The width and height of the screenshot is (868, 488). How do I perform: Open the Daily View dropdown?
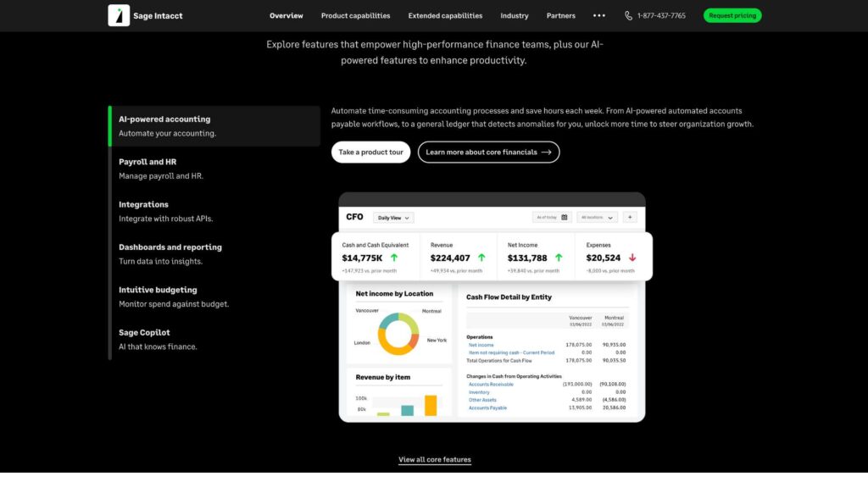point(392,217)
